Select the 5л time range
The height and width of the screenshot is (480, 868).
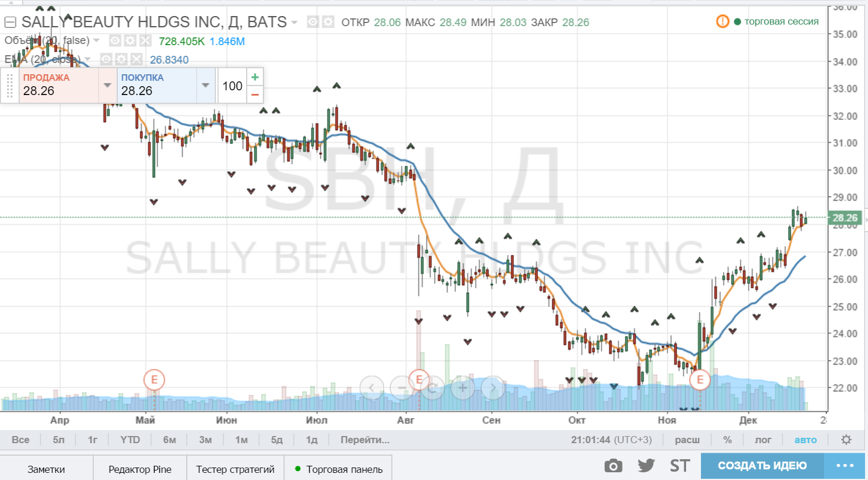click(58, 440)
